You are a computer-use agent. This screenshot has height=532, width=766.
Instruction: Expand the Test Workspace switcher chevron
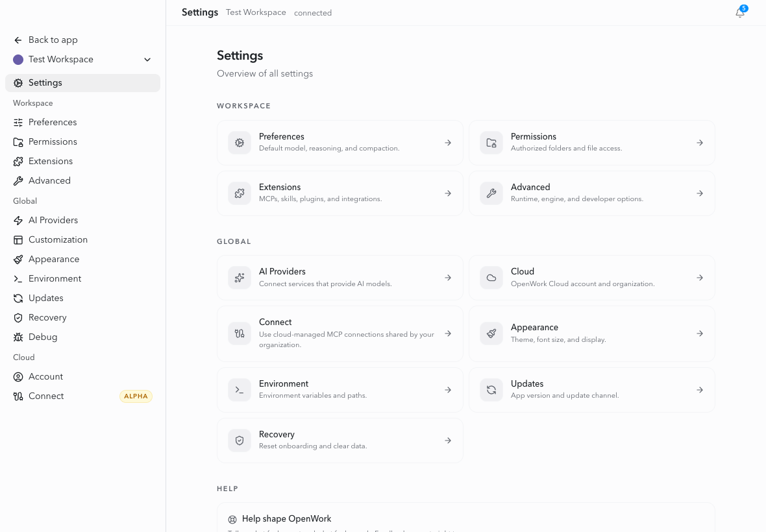147,60
